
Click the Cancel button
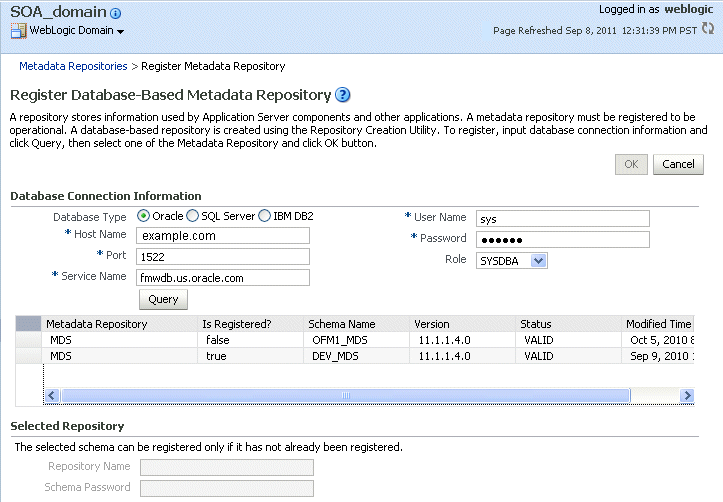tap(678, 164)
